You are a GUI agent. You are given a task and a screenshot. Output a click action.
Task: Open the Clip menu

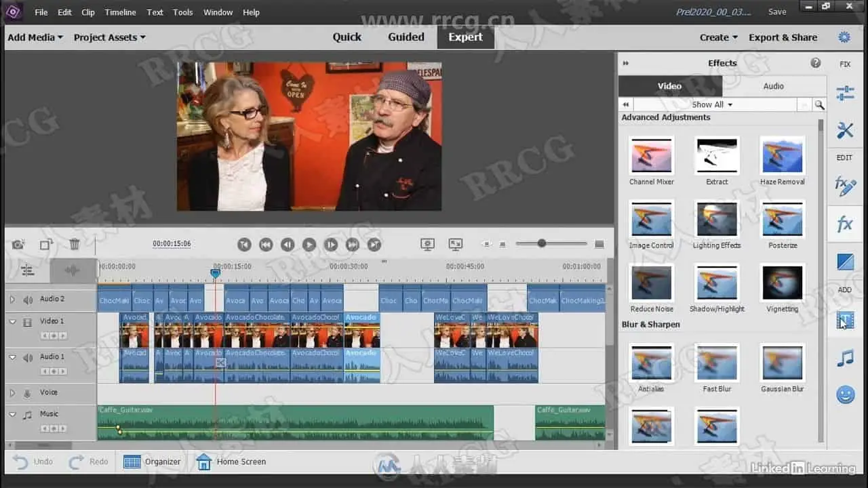click(x=88, y=12)
